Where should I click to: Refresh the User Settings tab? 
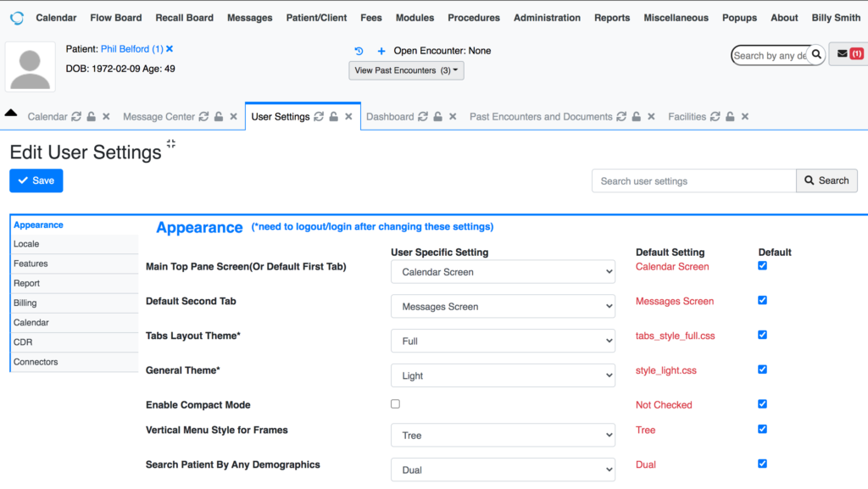319,117
